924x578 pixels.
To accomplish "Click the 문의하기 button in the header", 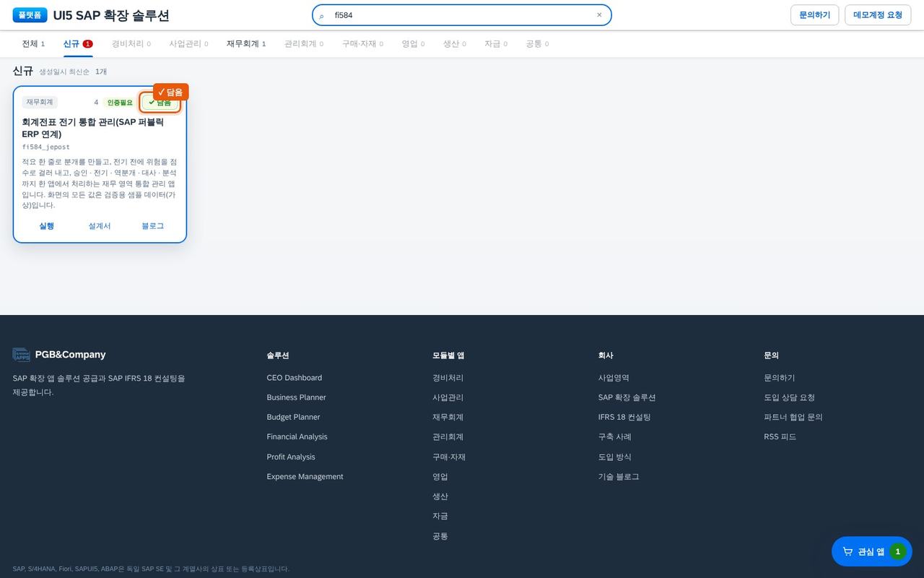I will pos(815,15).
